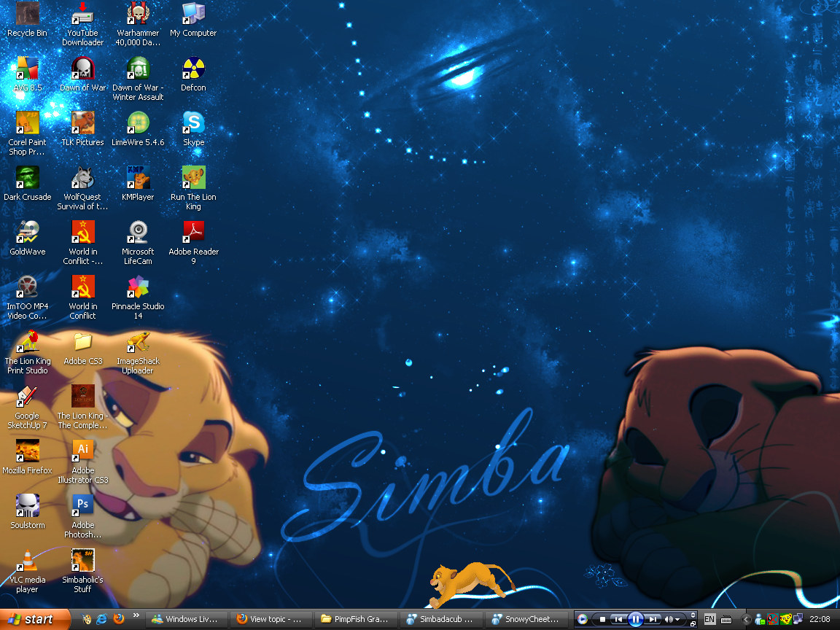The image size is (840, 630).
Task: Select the Defcon game icon
Action: pos(193,69)
